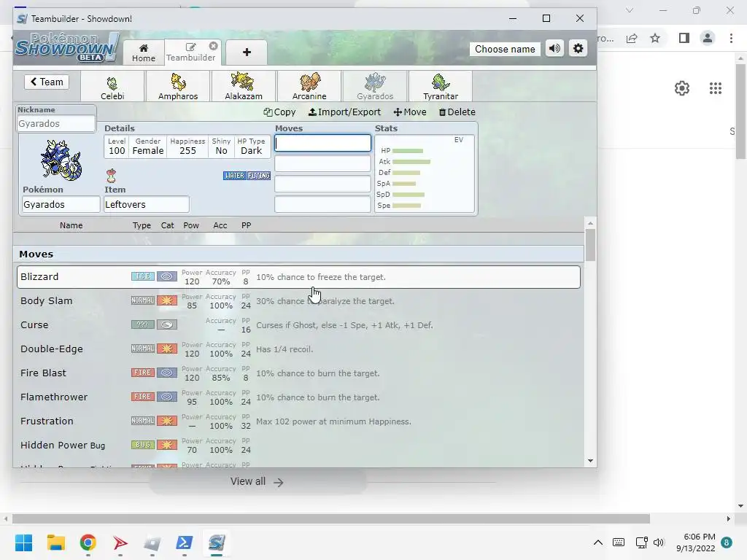This screenshot has height=560, width=747.
Task: Select the Gyarados team slot
Action: 375,86
